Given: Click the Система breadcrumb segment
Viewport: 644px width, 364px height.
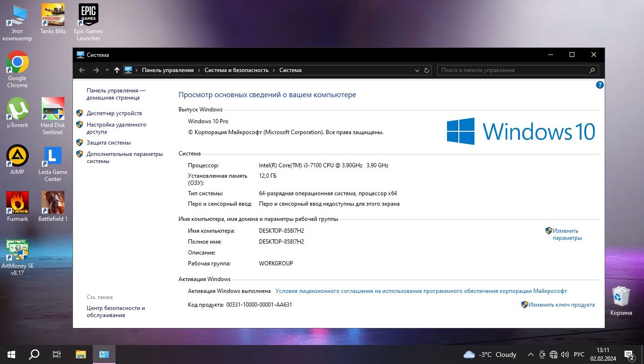Looking at the screenshot, I should point(290,70).
